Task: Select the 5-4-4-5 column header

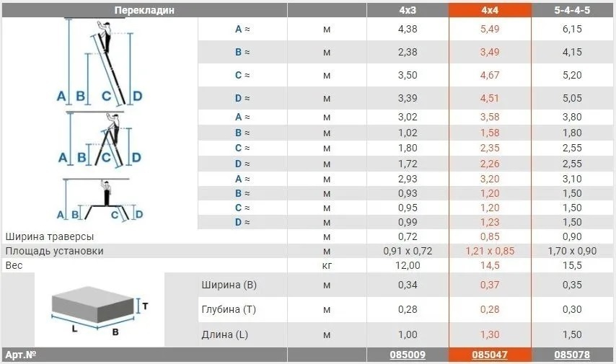Action: tap(572, 10)
